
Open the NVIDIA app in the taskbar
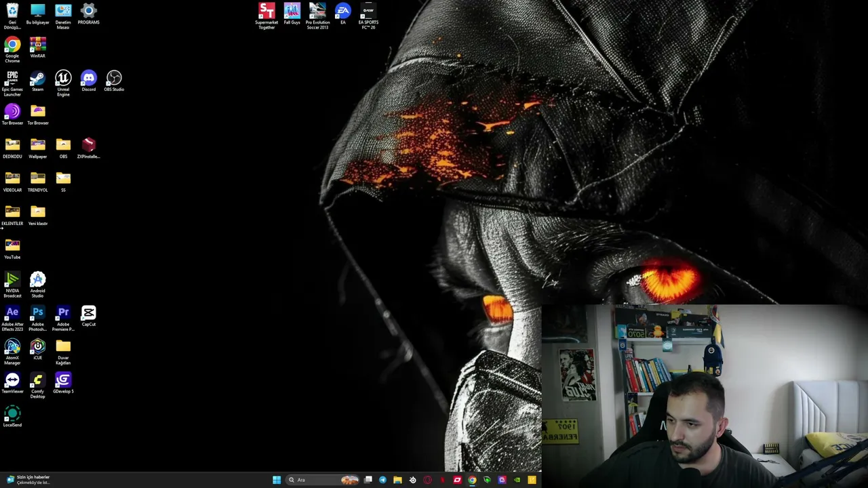(517, 480)
